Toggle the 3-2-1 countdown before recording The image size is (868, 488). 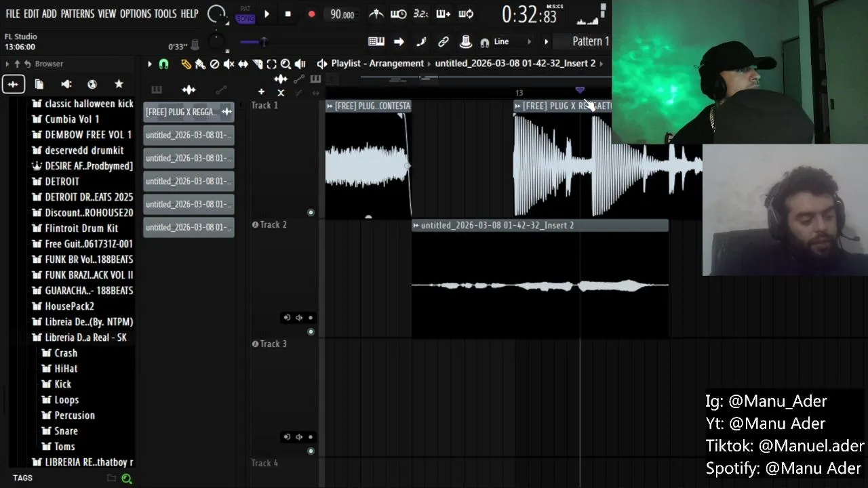[x=420, y=14]
